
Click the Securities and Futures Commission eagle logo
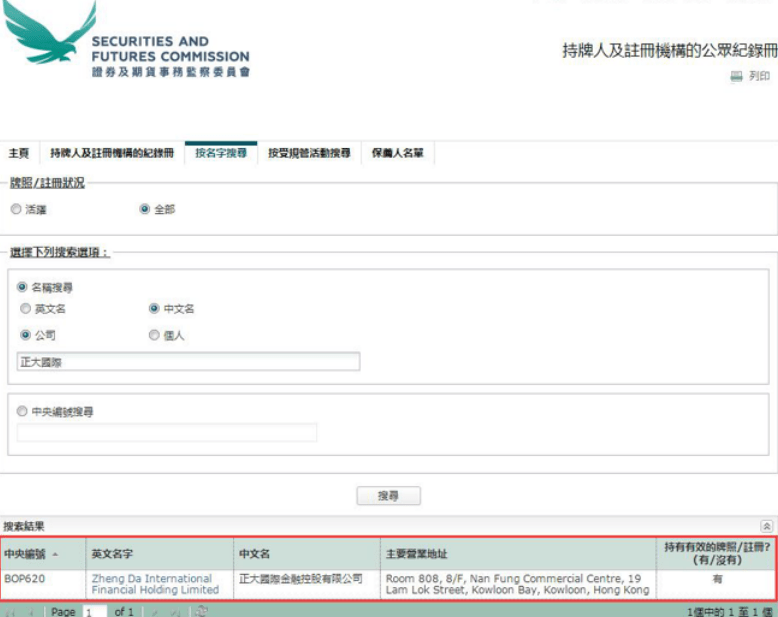click(x=50, y=33)
